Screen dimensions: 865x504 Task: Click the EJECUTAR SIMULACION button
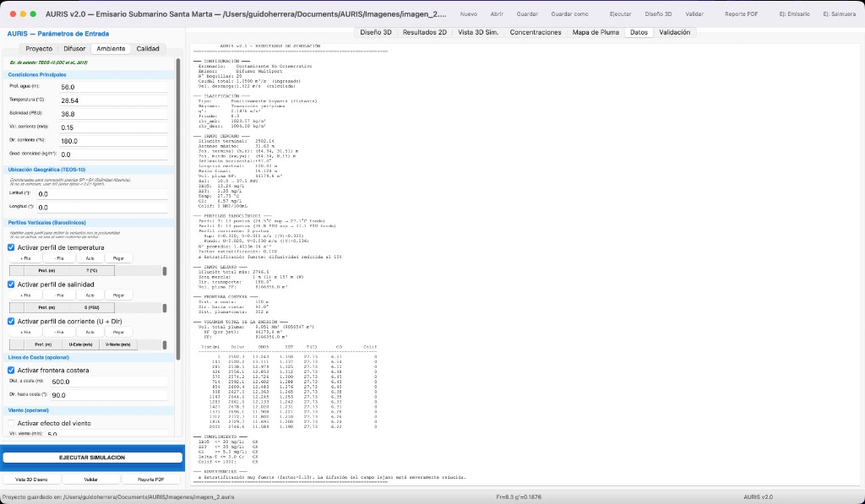(92, 458)
